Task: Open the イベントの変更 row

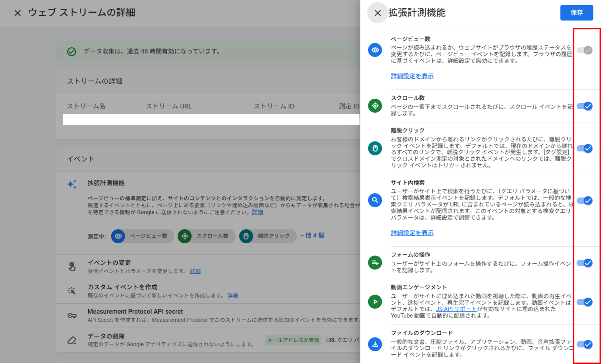Action: pyautogui.click(x=109, y=263)
